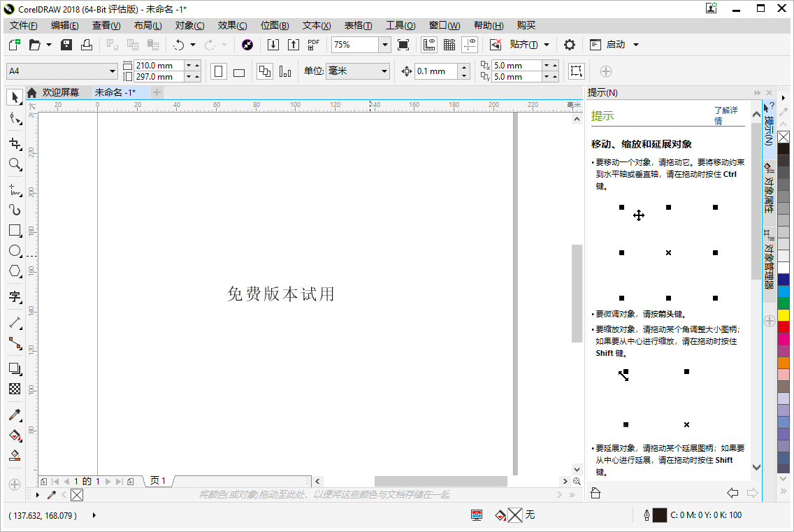Add a new document tab
Viewport: 794px width, 532px height.
tap(157, 92)
